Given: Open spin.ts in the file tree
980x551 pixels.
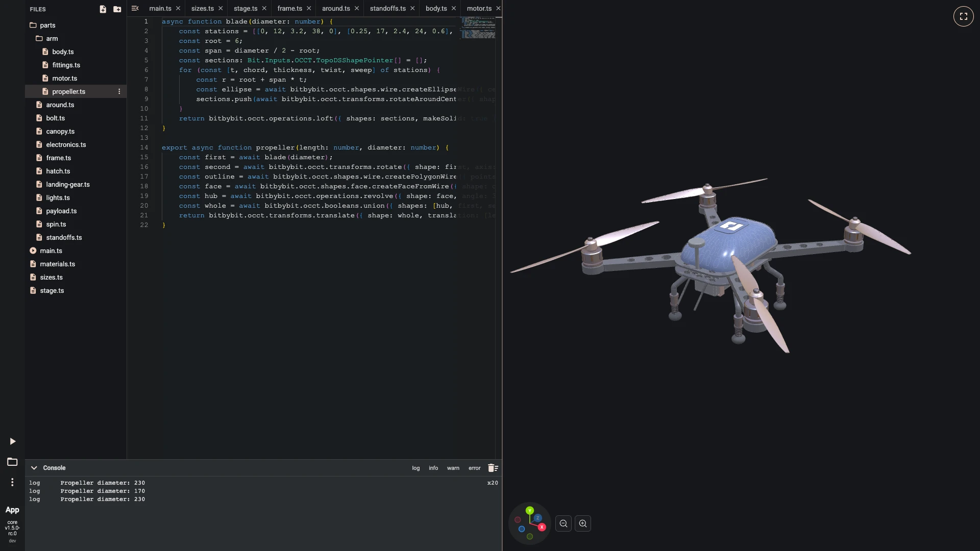Looking at the screenshot, I should click(76, 224).
